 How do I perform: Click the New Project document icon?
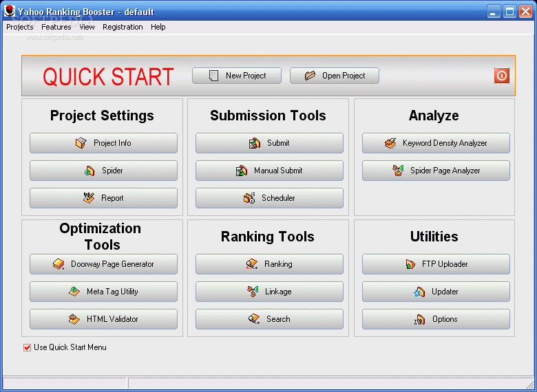click(x=213, y=76)
